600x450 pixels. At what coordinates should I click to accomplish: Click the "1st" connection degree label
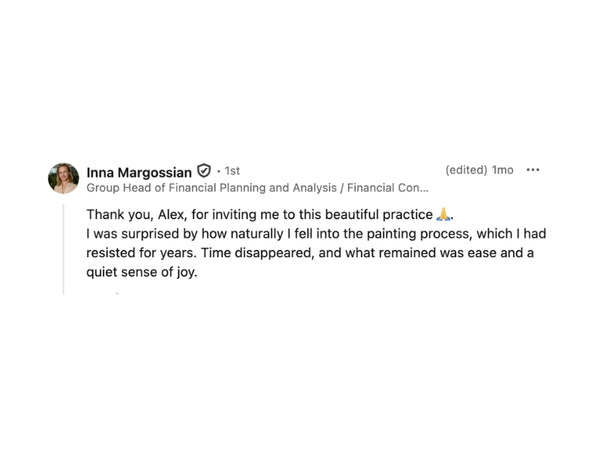click(231, 171)
